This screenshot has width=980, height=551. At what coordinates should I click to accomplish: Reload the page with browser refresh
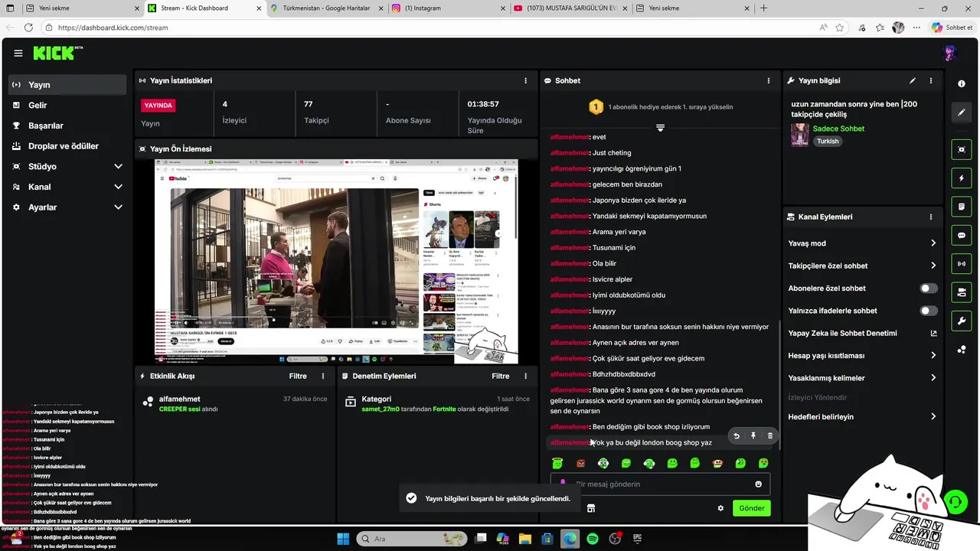pos(28,28)
